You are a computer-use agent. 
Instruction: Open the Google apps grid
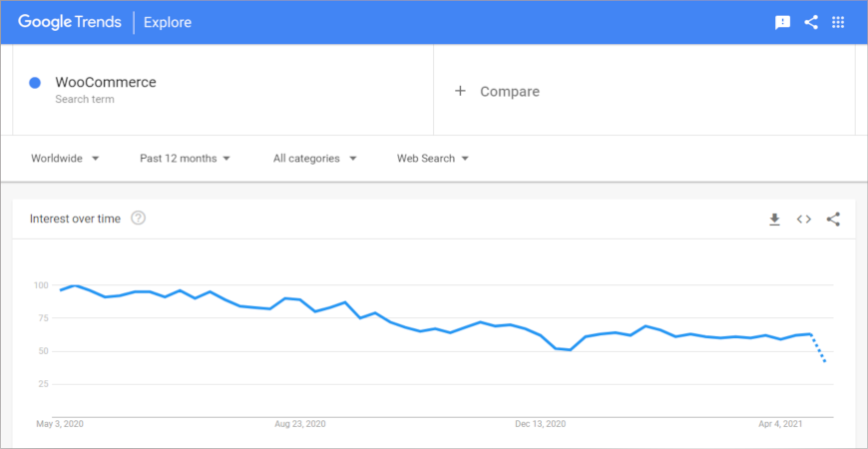coord(838,22)
